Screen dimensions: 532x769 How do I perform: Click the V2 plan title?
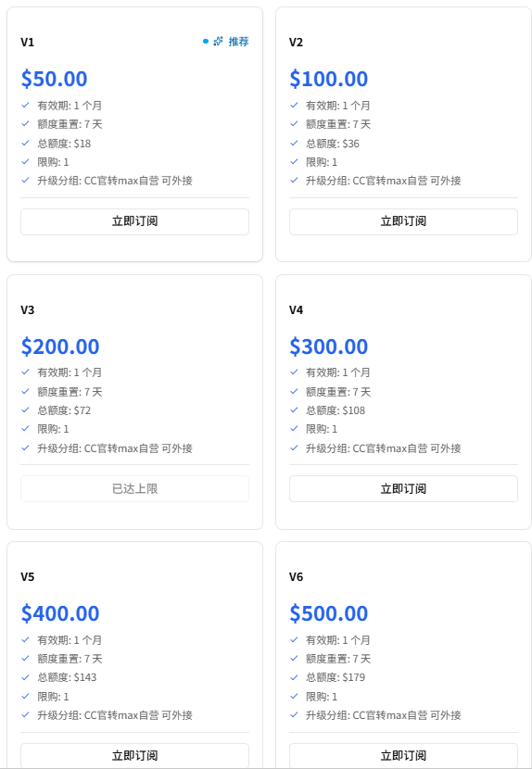pyautogui.click(x=296, y=43)
